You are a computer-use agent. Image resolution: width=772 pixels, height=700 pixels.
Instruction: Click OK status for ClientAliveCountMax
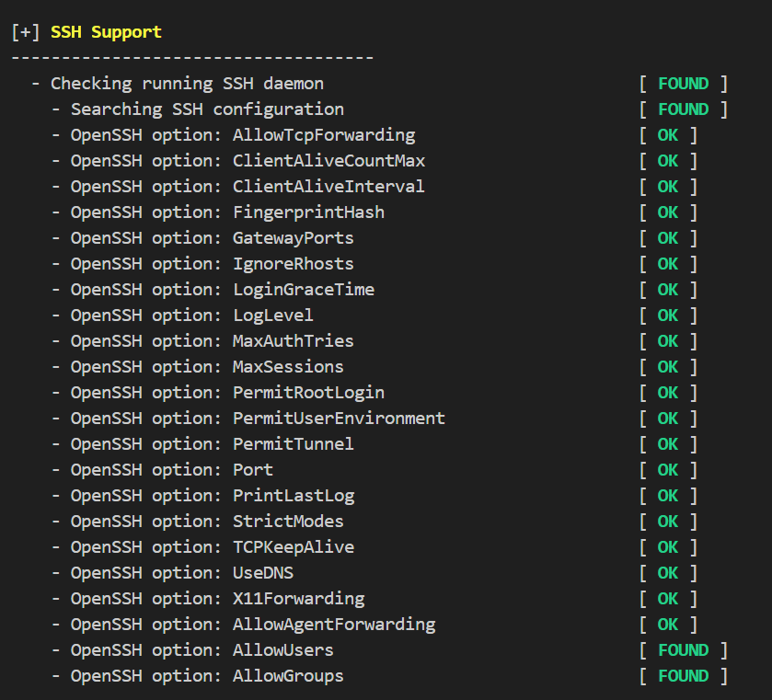tap(668, 161)
